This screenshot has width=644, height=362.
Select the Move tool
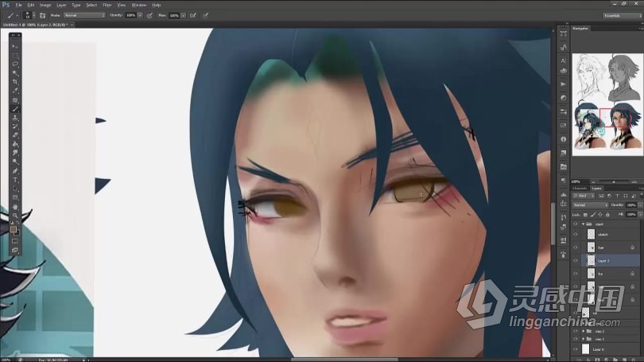(15, 46)
